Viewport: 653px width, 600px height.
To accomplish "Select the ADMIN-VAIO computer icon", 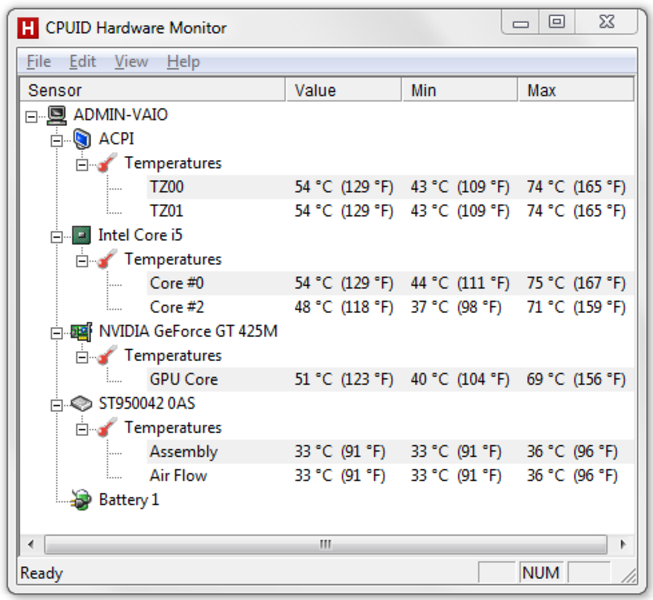I will click(57, 115).
